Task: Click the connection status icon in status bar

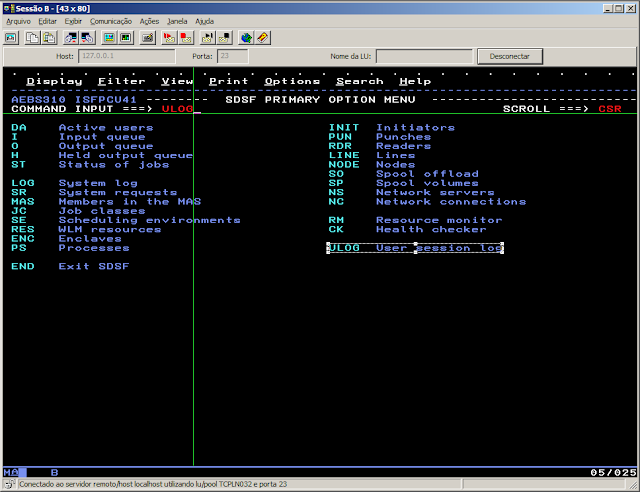Action: [x=10, y=484]
